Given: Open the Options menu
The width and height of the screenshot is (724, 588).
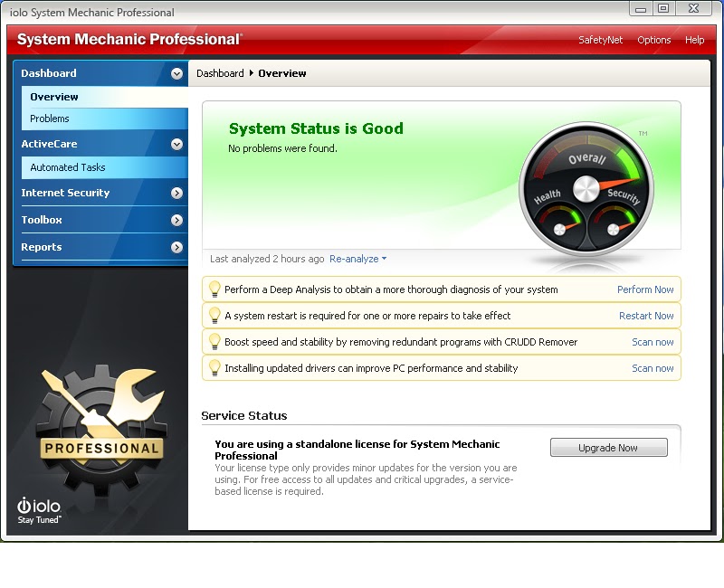Looking at the screenshot, I should [653, 40].
